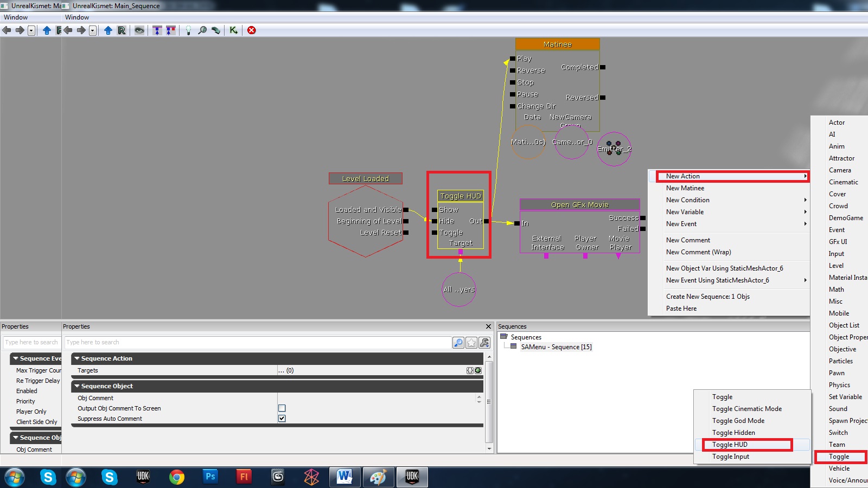Viewport: 868px width, 488px height.
Task: Select the Emitter_2 variable node
Action: (614, 149)
